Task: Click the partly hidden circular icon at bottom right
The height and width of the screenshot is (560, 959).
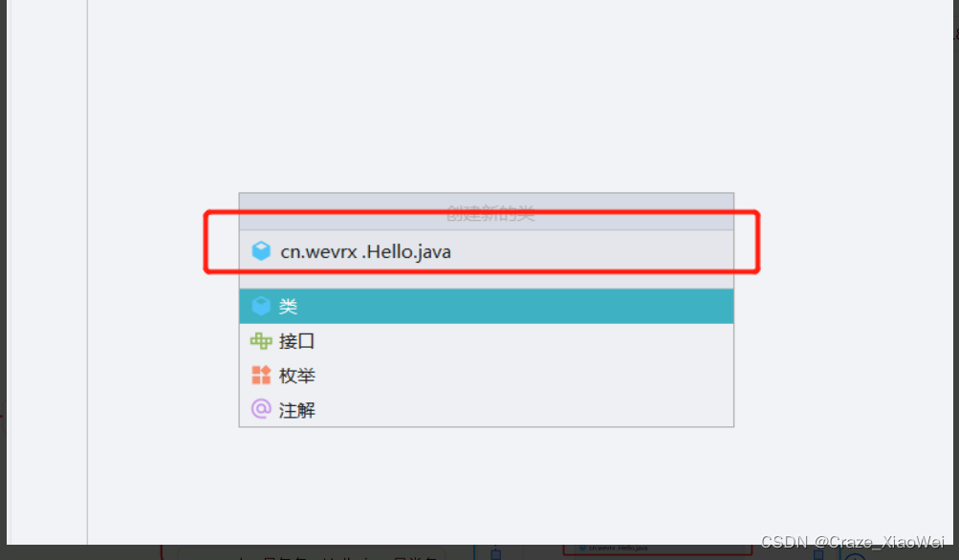Action: pos(855,556)
